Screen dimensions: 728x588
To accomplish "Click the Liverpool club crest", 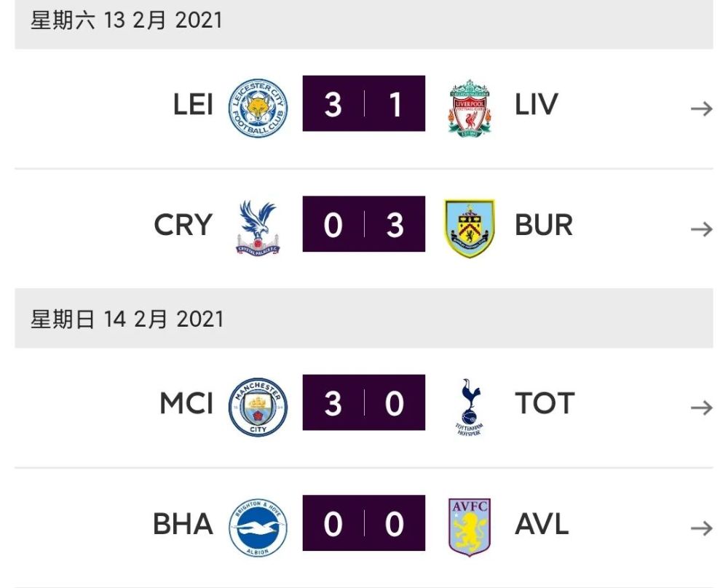I will [470, 108].
